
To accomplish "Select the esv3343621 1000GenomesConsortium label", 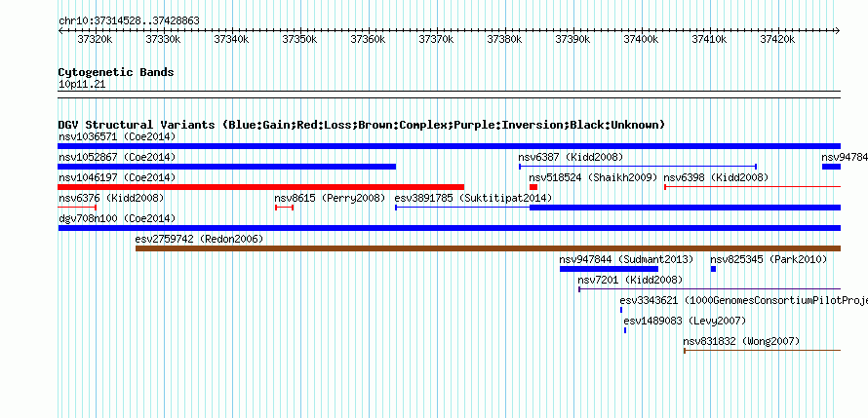I will (x=743, y=300).
